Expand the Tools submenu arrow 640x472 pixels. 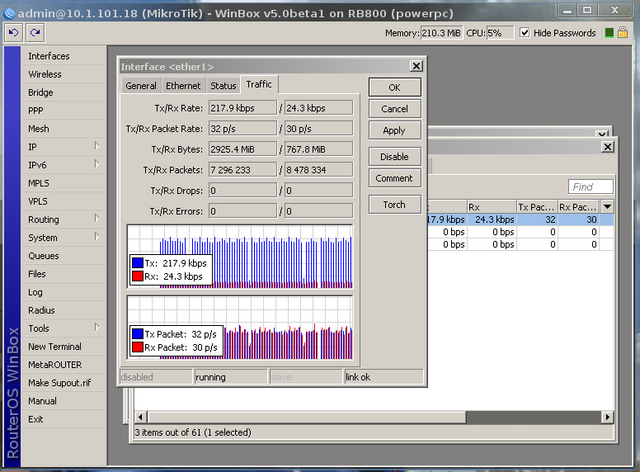pos(97,327)
